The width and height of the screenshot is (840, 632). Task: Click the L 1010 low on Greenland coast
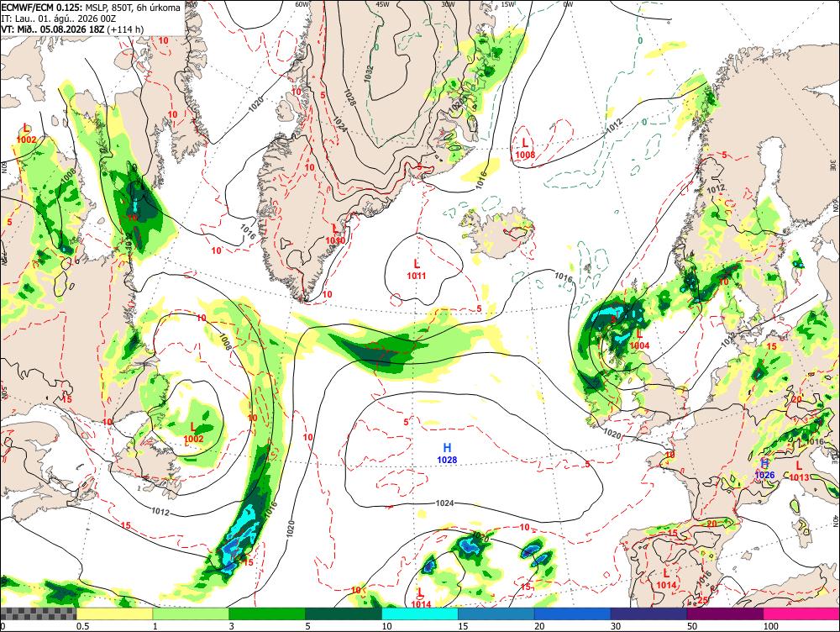335,234
